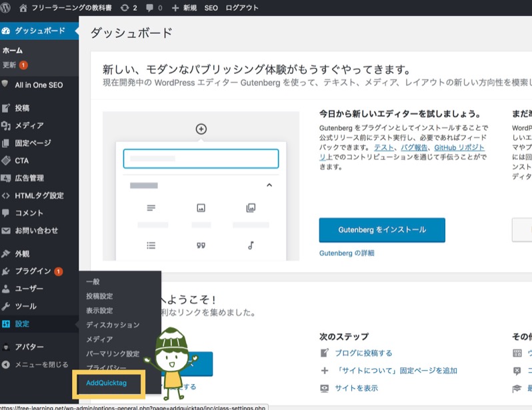This screenshot has width=532, height=410.
Task: Select ディスカッション in settings flyout
Action: click(x=113, y=325)
